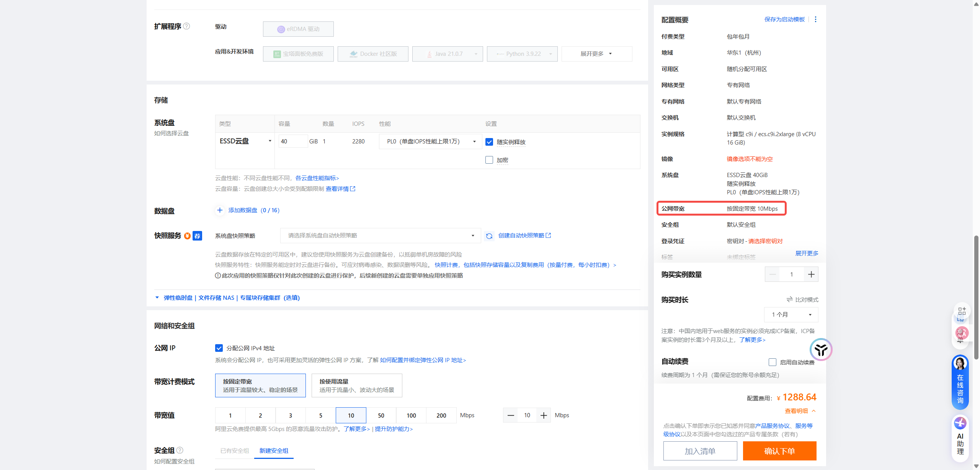The height and width of the screenshot is (470, 980).
Task: Refresh the snapshot policy list
Action: [489, 236]
